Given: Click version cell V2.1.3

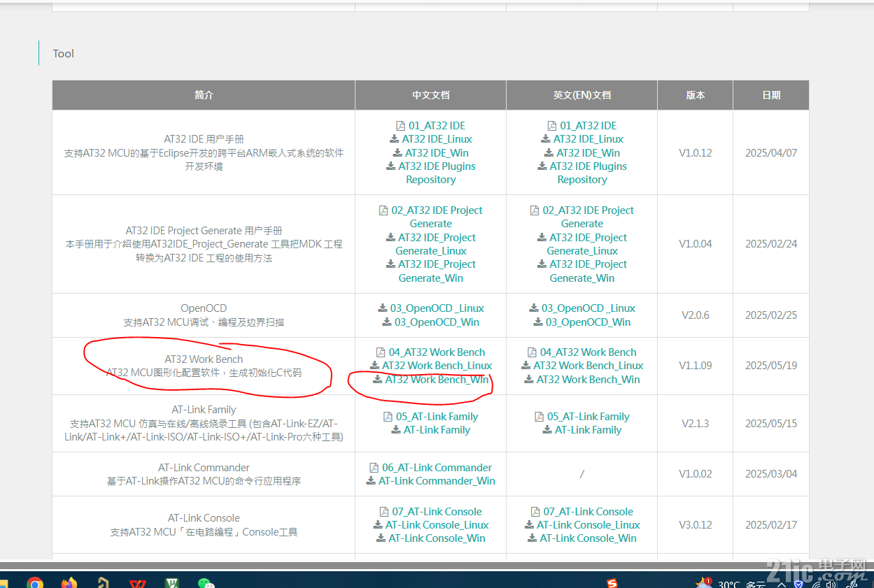Looking at the screenshot, I should (x=696, y=424).
